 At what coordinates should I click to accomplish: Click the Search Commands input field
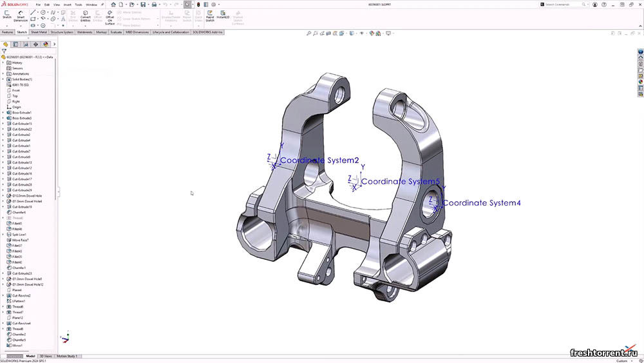click(x=565, y=5)
